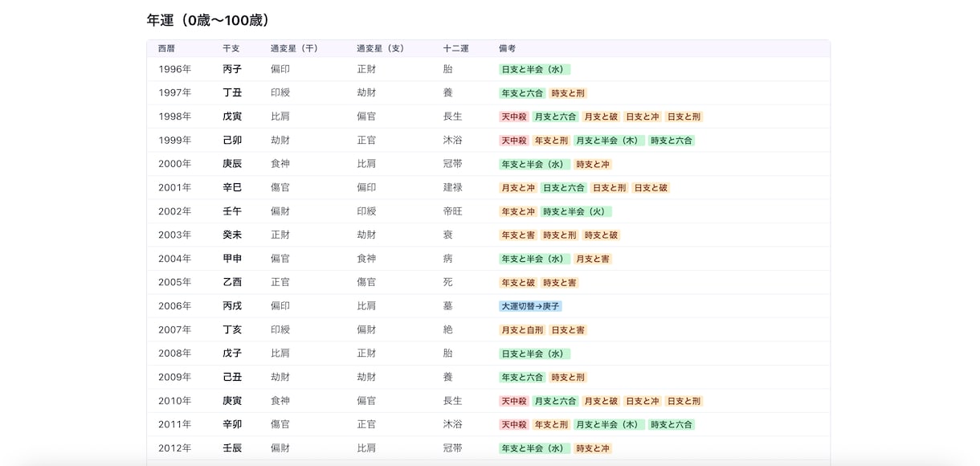980x466 pixels.
Task: Click 丁亥 in the 2007年 row
Action: tap(232, 329)
